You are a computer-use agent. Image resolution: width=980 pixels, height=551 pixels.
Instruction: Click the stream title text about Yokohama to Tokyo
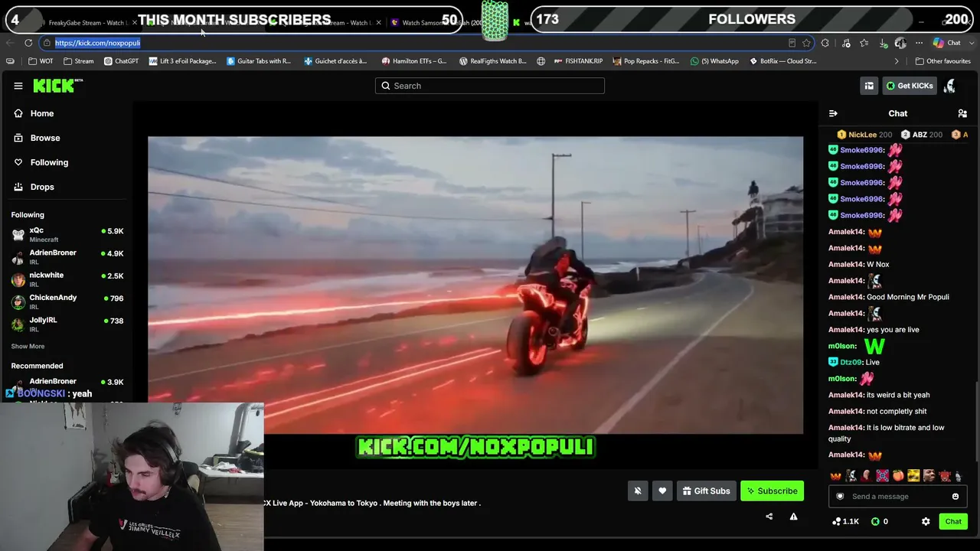click(x=371, y=503)
